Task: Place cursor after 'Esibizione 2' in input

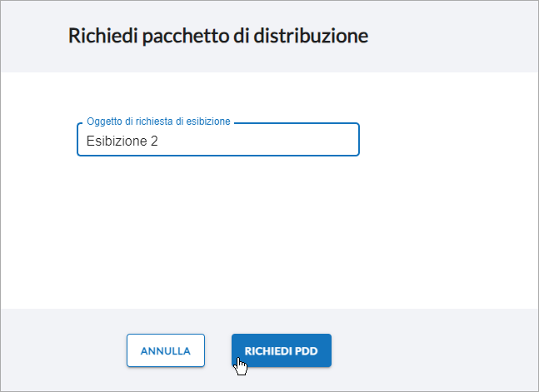Action: (159, 141)
